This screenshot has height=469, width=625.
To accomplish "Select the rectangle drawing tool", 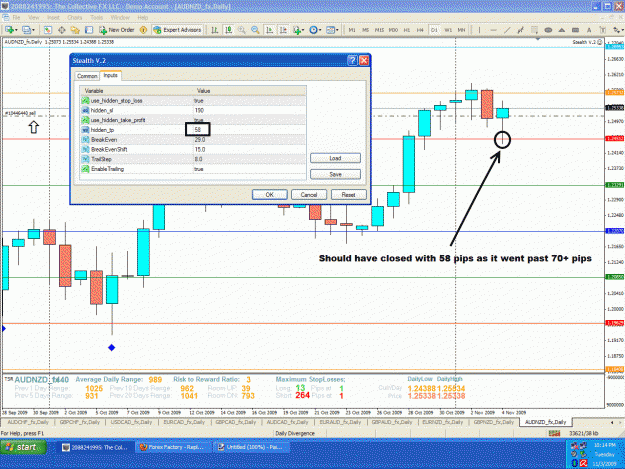I will tap(575, 30).
